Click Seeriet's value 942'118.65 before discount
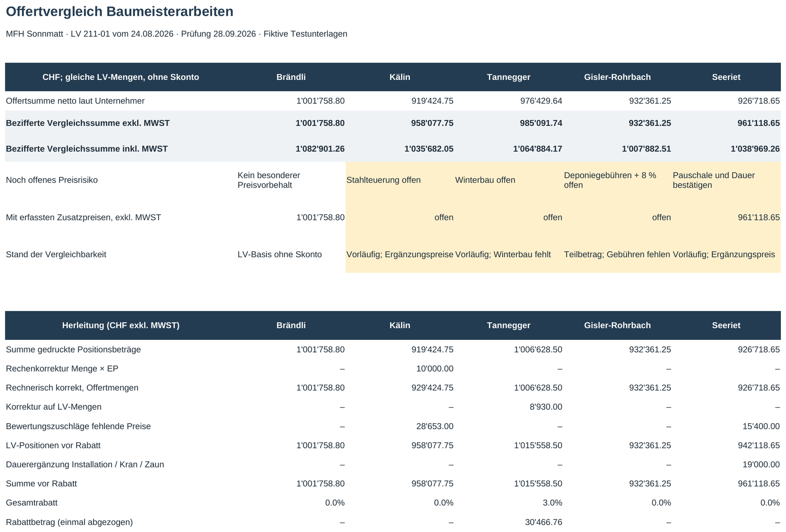Image resolution: width=786 pixels, height=532 pixels. click(x=758, y=446)
